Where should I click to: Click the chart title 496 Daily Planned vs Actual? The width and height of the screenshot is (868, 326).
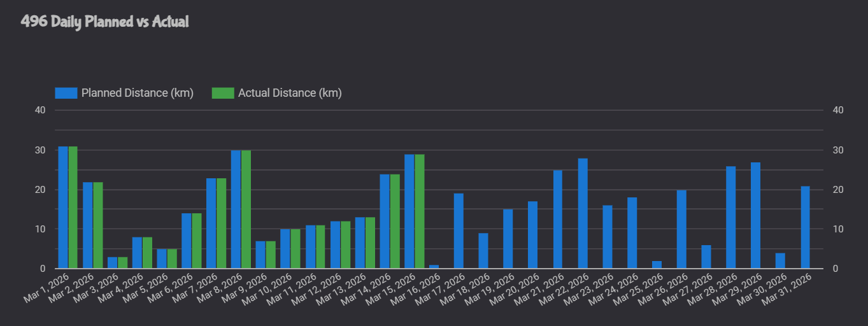tap(105, 22)
